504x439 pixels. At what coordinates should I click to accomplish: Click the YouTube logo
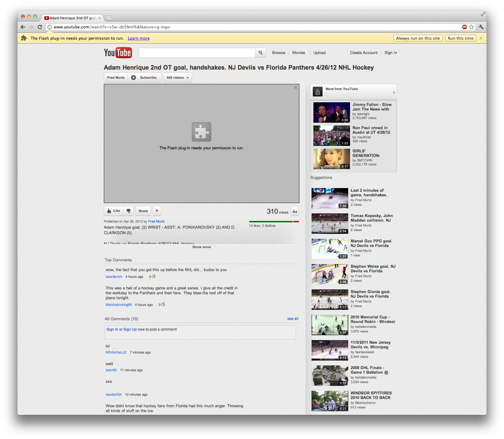pos(118,53)
